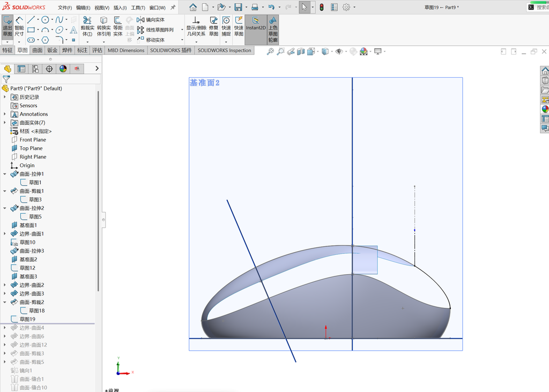Expand the 边界-曲面2 tree node
Image resolution: width=549 pixels, height=392 pixels.
4,285
